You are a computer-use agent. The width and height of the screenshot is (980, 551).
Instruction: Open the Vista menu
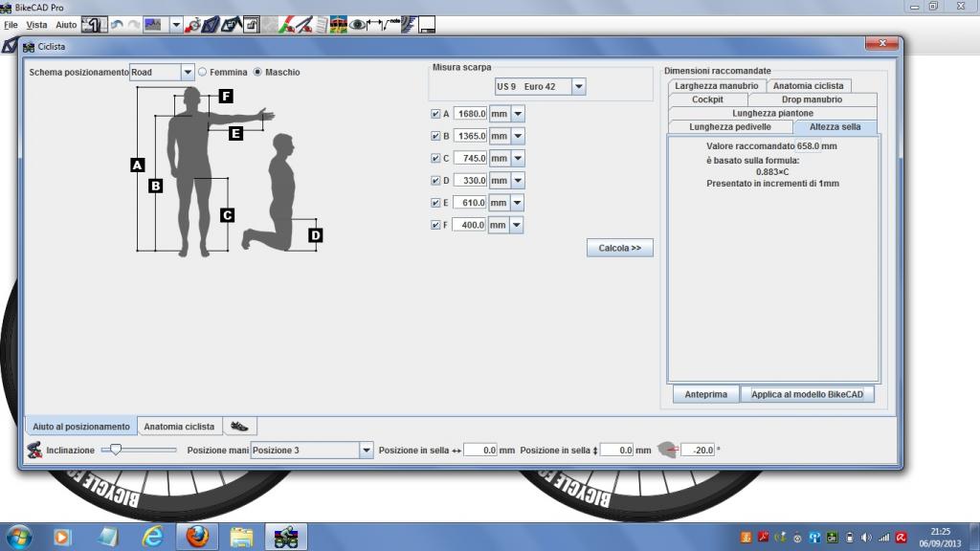tap(36, 24)
